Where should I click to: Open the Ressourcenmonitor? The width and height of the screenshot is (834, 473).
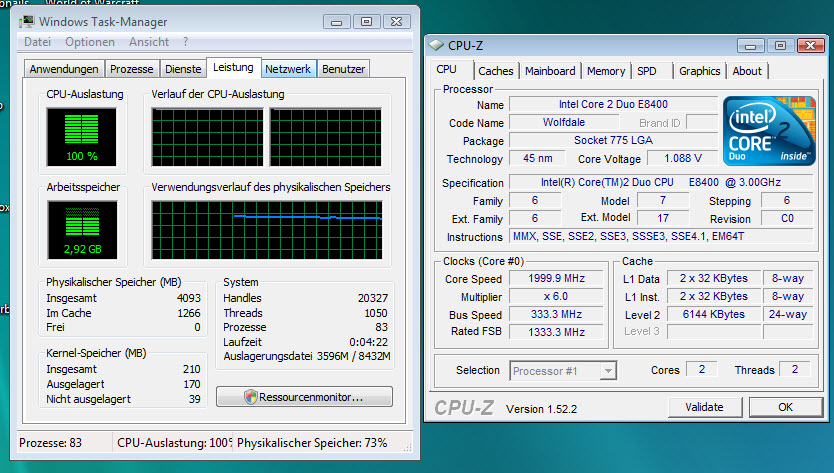[x=304, y=397]
